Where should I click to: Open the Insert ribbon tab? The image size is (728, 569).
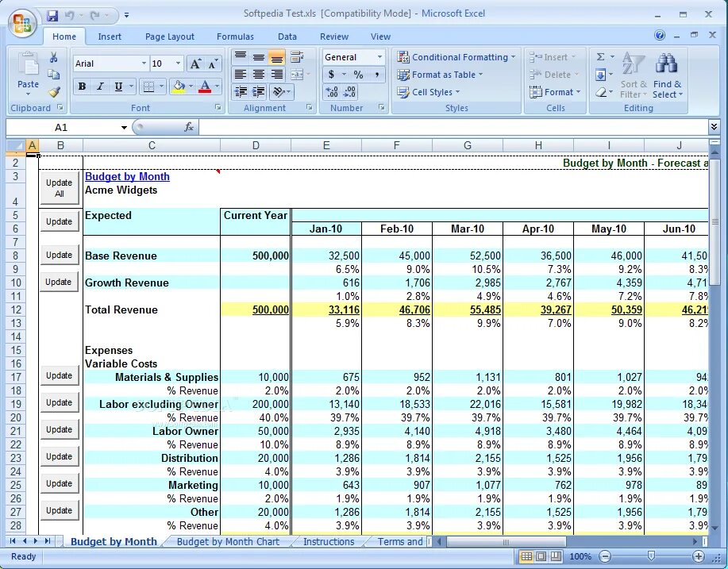coord(110,37)
